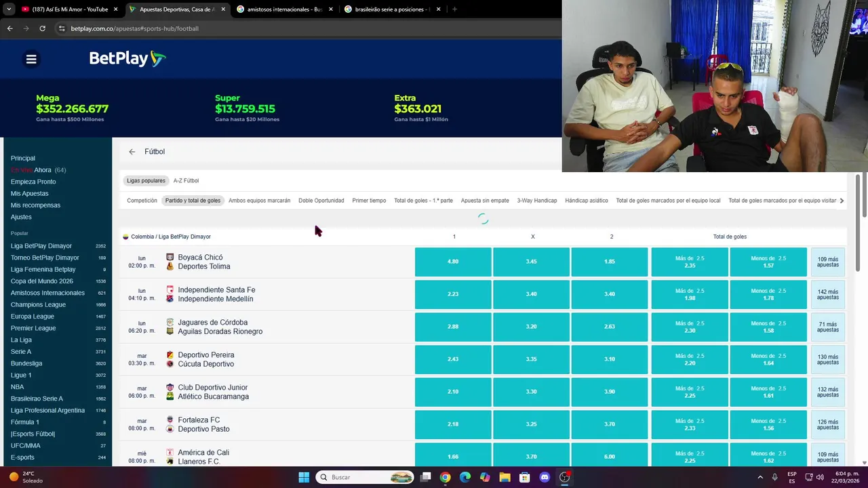Click the Colombia flag league icon

point(125,237)
